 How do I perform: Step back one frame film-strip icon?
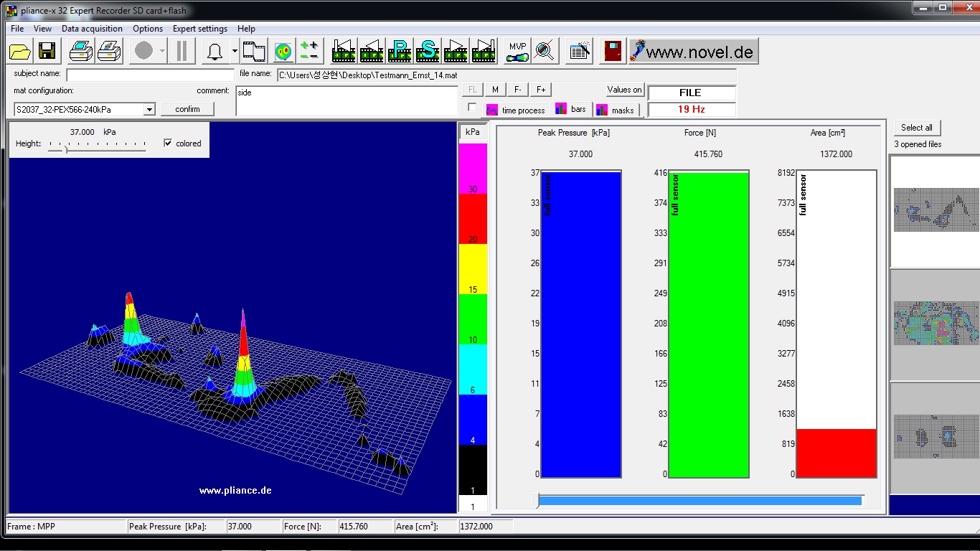tap(372, 51)
